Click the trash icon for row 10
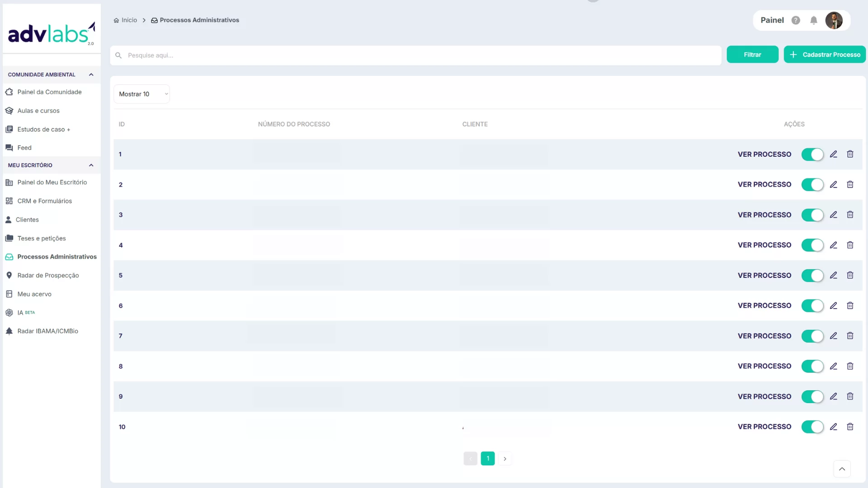This screenshot has height=488, width=868. click(x=850, y=427)
